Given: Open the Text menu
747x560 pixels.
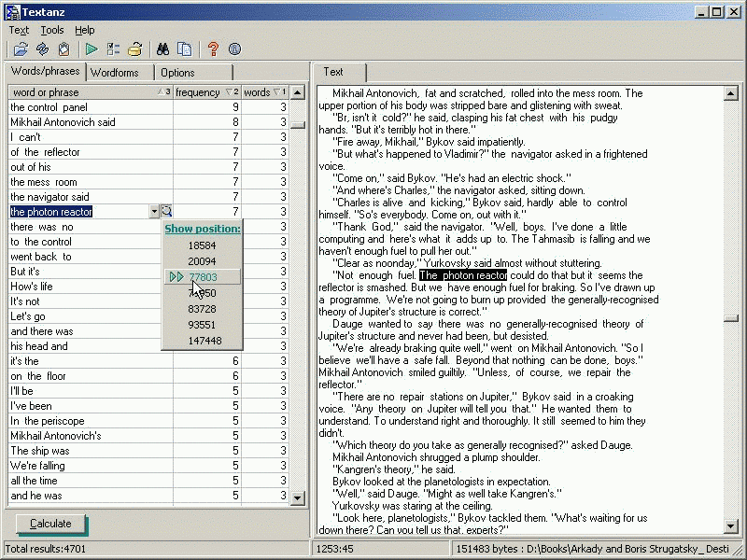Looking at the screenshot, I should 19,30.
